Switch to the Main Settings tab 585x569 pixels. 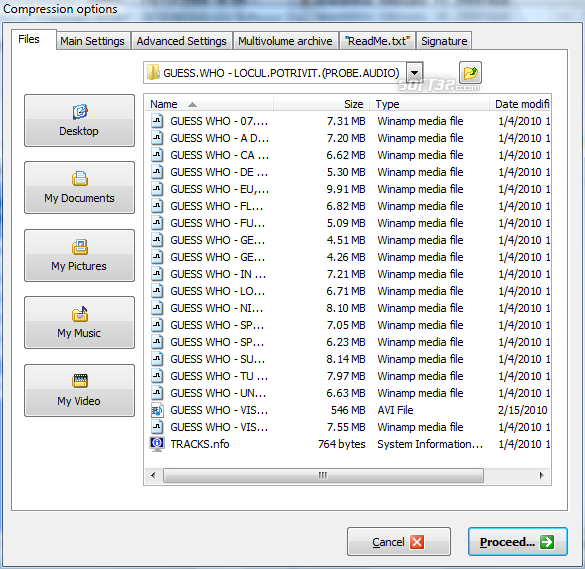coord(92,41)
